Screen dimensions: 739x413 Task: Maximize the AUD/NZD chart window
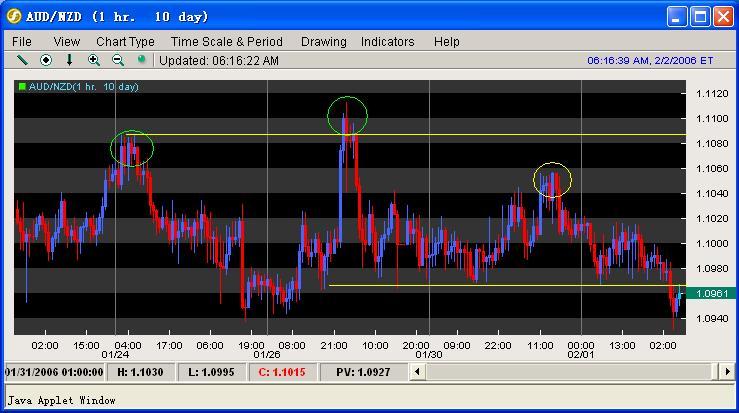point(700,17)
